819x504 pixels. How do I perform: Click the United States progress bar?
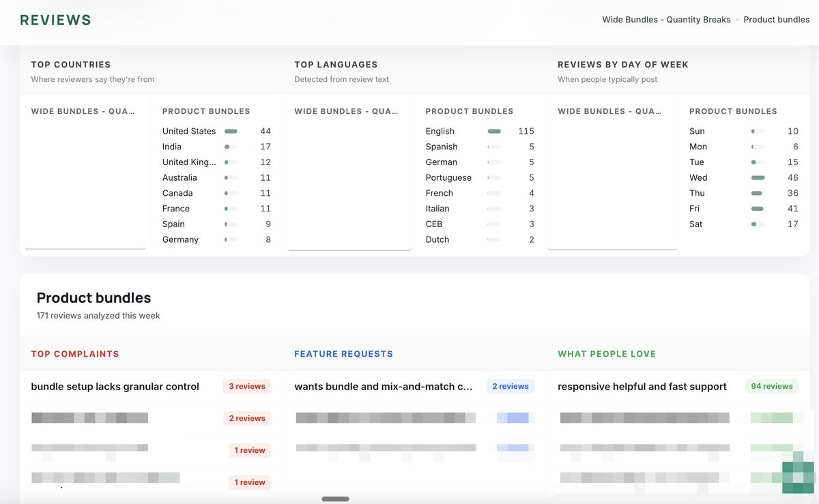click(231, 131)
